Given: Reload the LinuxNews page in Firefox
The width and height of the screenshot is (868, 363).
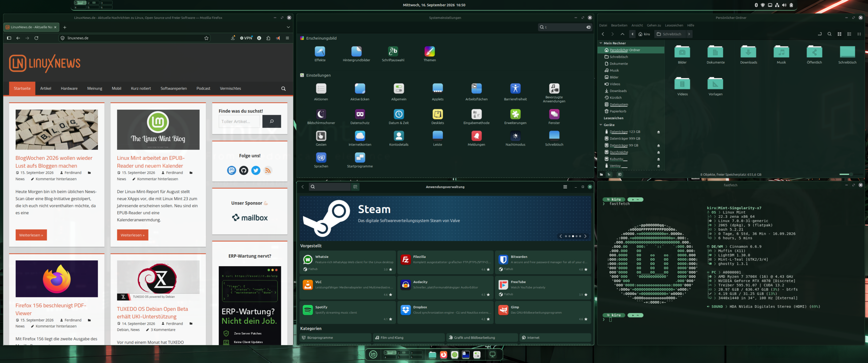Looking at the screenshot, I should click(x=36, y=38).
